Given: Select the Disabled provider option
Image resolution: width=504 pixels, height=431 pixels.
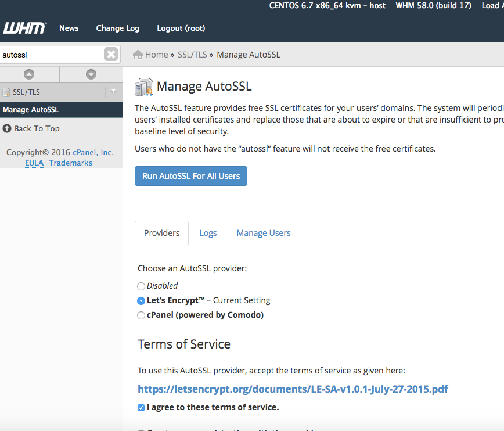Looking at the screenshot, I should 141,286.
